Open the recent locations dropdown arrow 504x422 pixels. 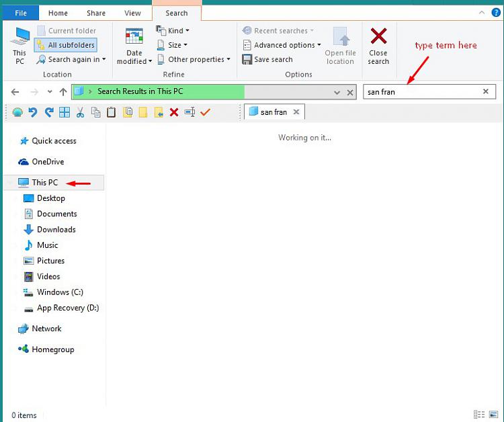coord(50,92)
